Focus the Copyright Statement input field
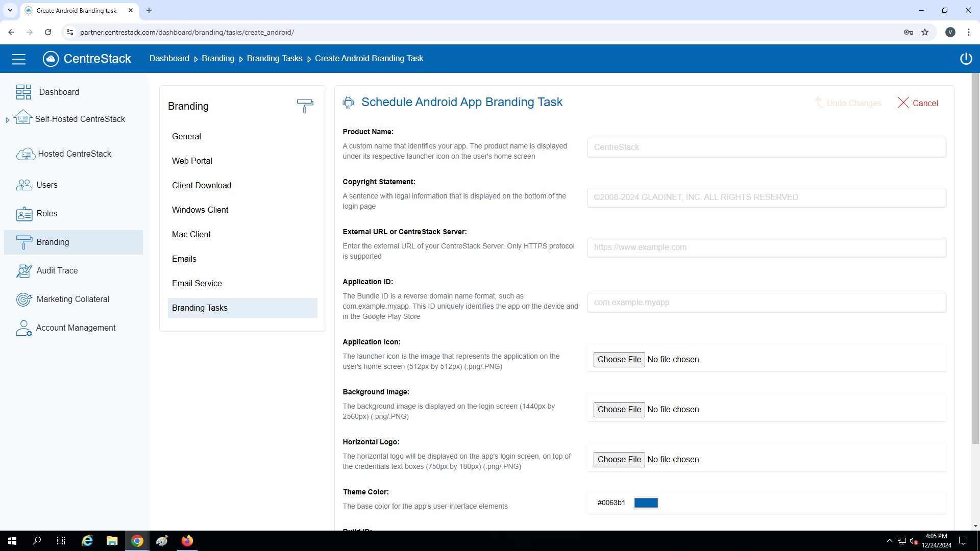The height and width of the screenshot is (551, 980). click(x=766, y=197)
